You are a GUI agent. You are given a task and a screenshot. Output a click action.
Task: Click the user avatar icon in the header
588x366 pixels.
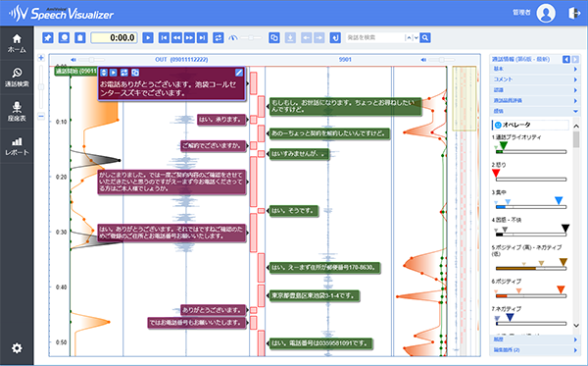[546, 13]
